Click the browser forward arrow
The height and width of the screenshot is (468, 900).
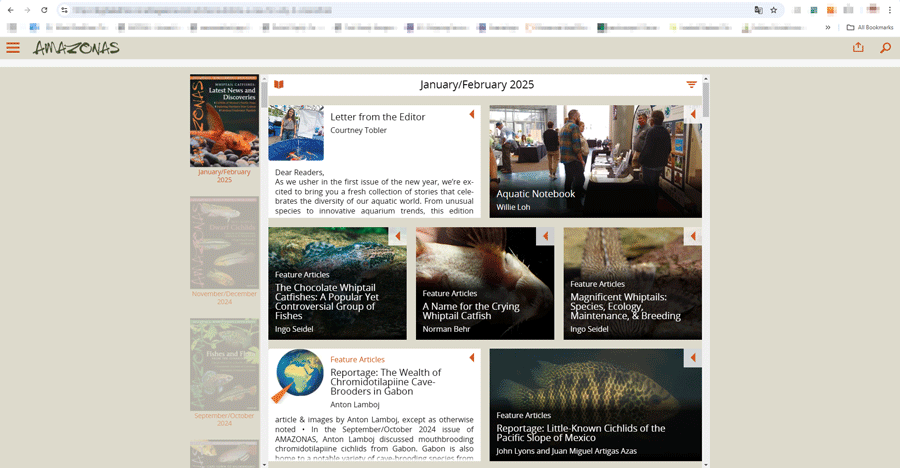pyautogui.click(x=27, y=10)
